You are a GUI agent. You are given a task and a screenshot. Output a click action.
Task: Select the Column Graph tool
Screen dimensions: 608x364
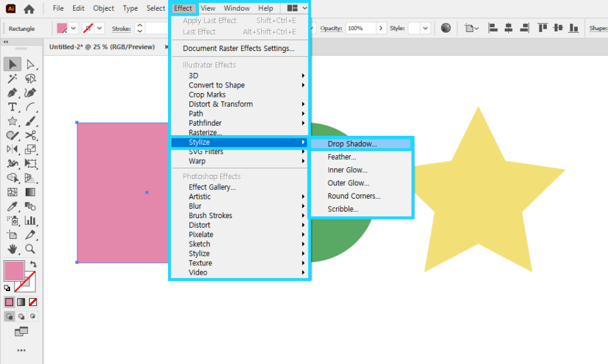[30, 221]
